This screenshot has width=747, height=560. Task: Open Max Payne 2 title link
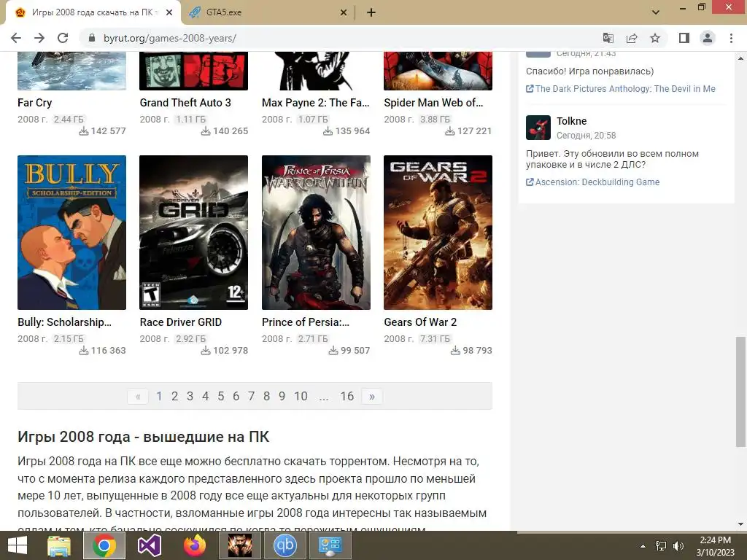tap(315, 103)
